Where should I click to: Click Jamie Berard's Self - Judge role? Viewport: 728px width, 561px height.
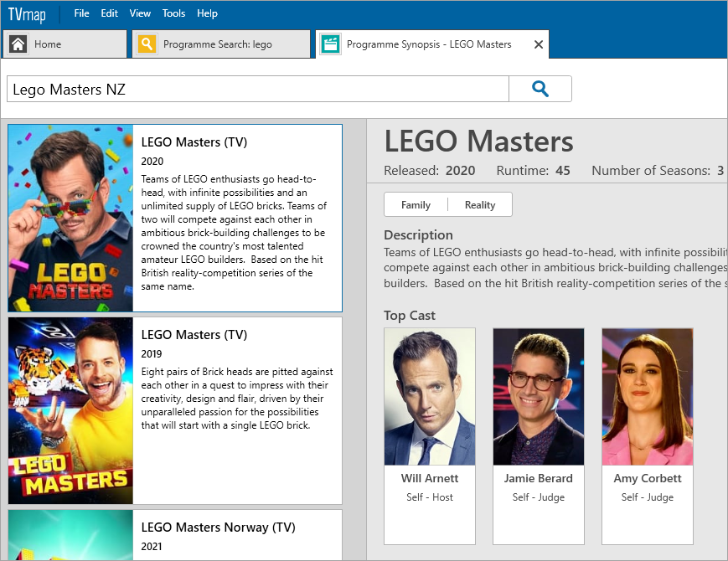pos(539,497)
